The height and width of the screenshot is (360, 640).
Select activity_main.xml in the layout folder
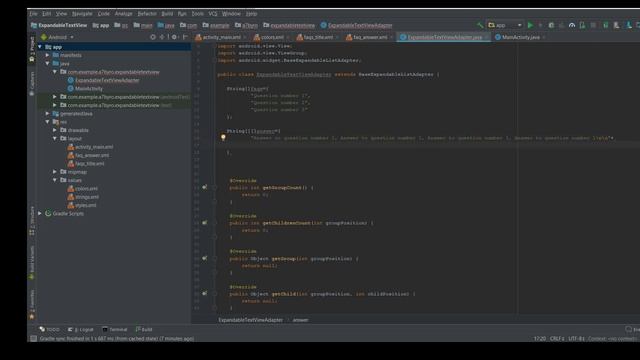tap(94, 147)
